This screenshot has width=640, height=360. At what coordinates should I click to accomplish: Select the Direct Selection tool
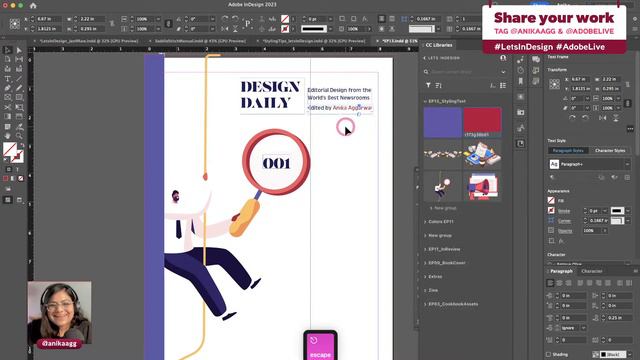point(19,50)
